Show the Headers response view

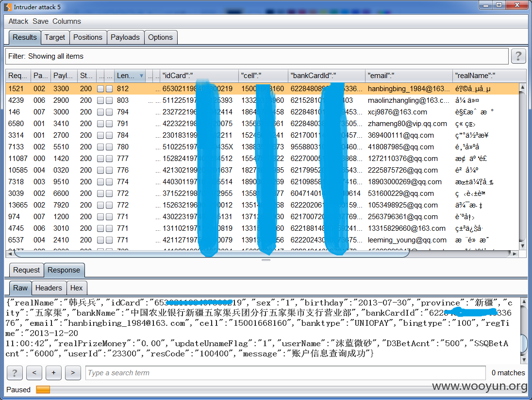click(x=49, y=288)
